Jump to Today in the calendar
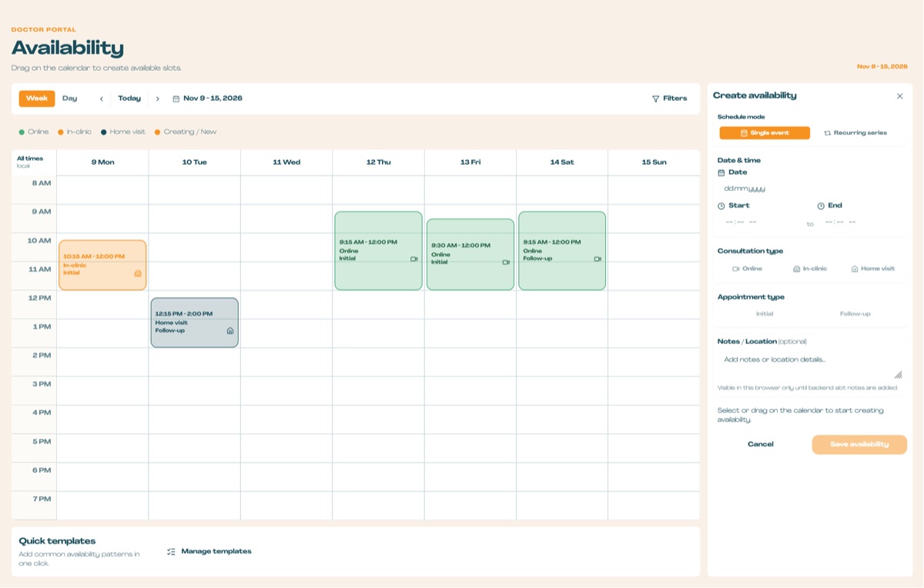 129,99
